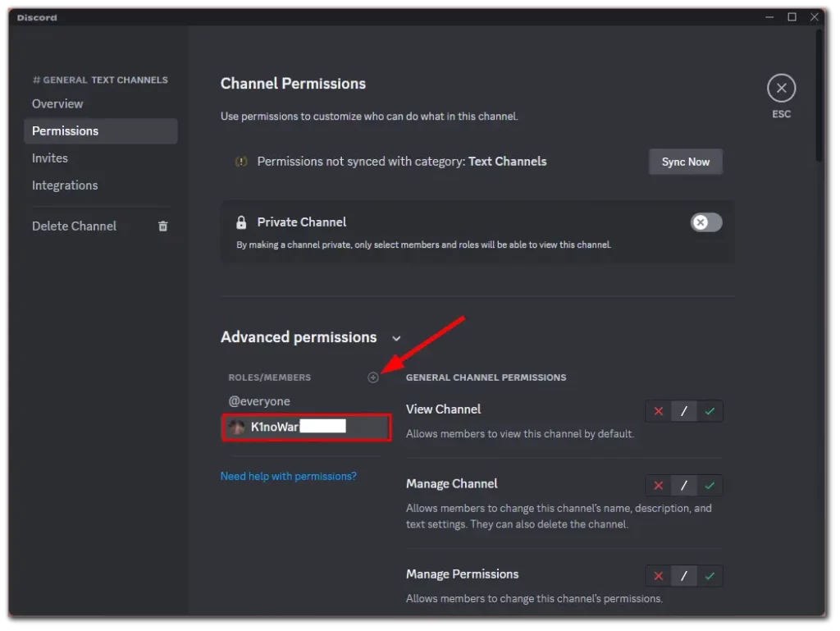
Task: Click the Sync Now button
Action: coord(686,162)
